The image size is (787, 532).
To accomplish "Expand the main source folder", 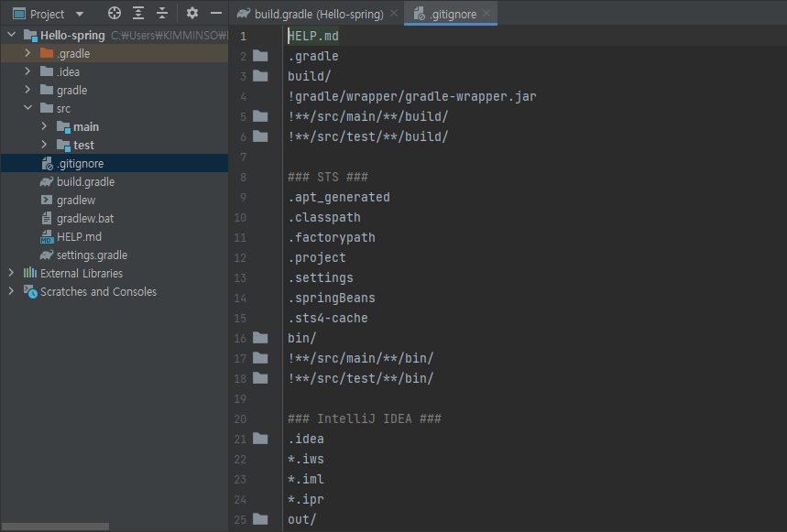I will (x=44, y=126).
